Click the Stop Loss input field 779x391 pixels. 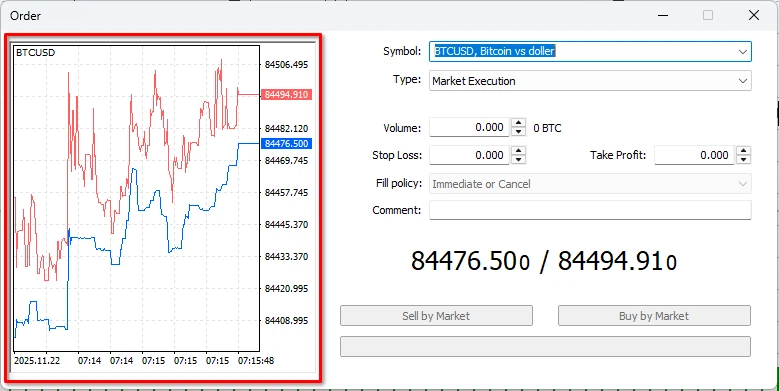pos(469,155)
